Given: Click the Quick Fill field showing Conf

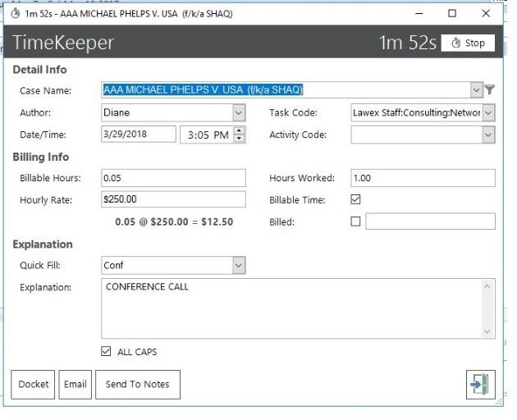Looking at the screenshot, I should (x=167, y=266).
